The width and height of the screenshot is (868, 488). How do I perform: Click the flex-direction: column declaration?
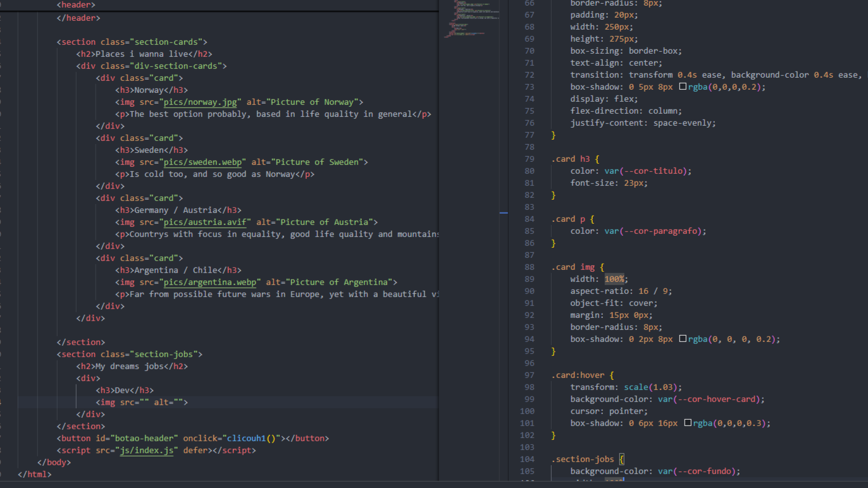[x=626, y=111]
